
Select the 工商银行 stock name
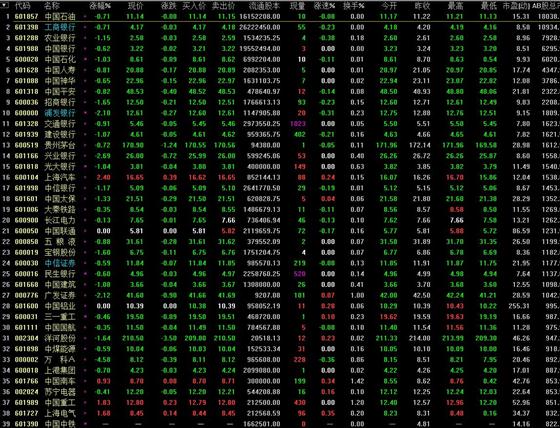point(60,27)
